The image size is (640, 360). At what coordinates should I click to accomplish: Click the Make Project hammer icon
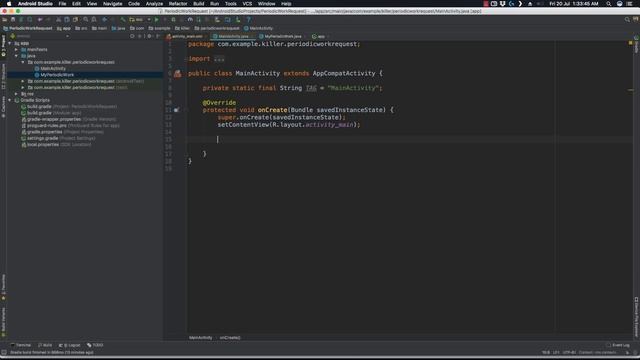point(122,20)
